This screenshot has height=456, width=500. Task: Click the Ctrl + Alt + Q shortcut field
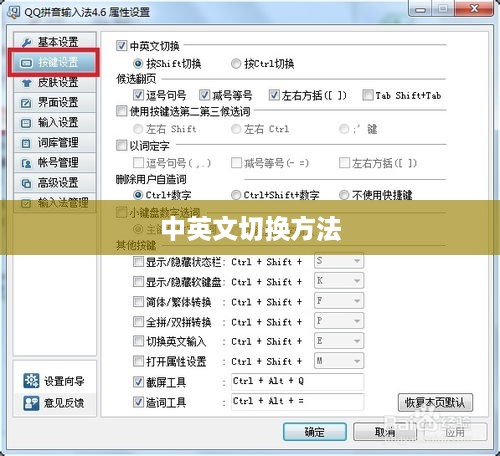tap(297, 382)
